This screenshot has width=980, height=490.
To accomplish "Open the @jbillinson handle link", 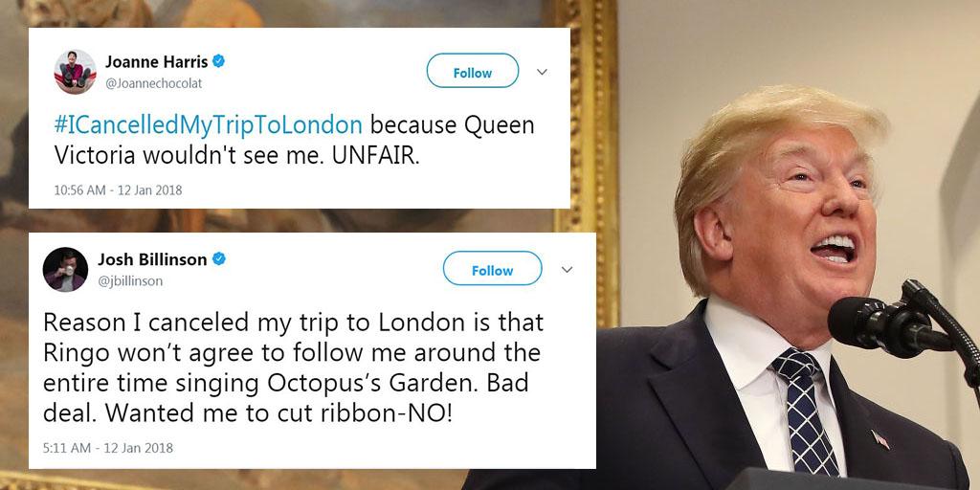I will coord(129,281).
